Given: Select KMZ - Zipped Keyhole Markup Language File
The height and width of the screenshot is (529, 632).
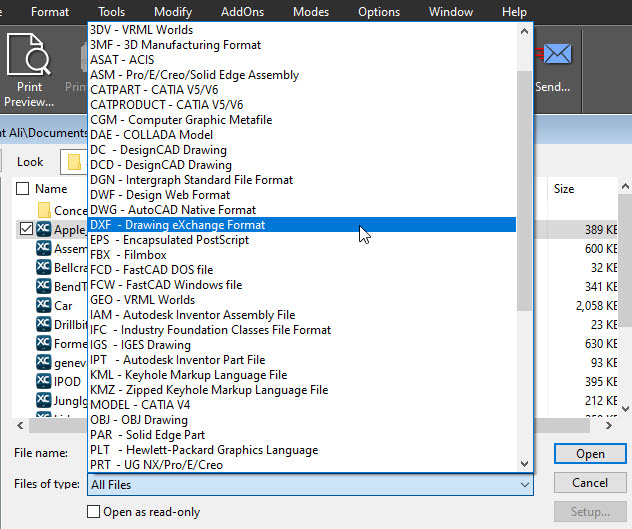Looking at the screenshot, I should coord(302,389).
